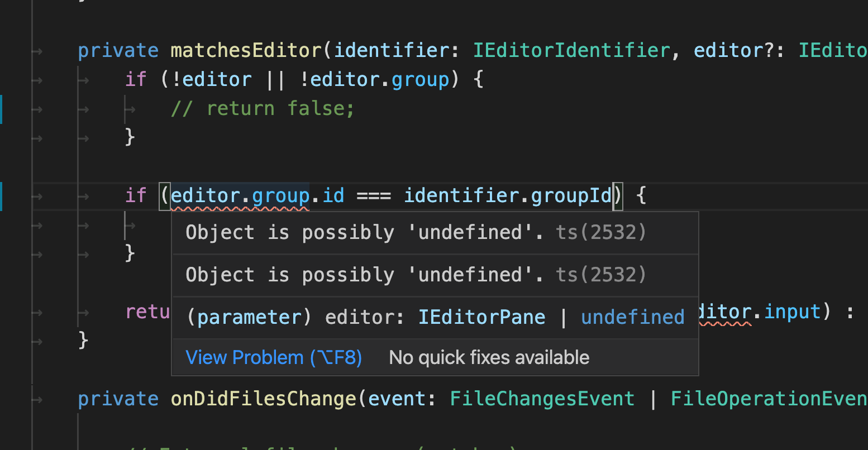Screen dimensions: 868x450
Task: Select the matchesEditor function name
Action: point(246,50)
